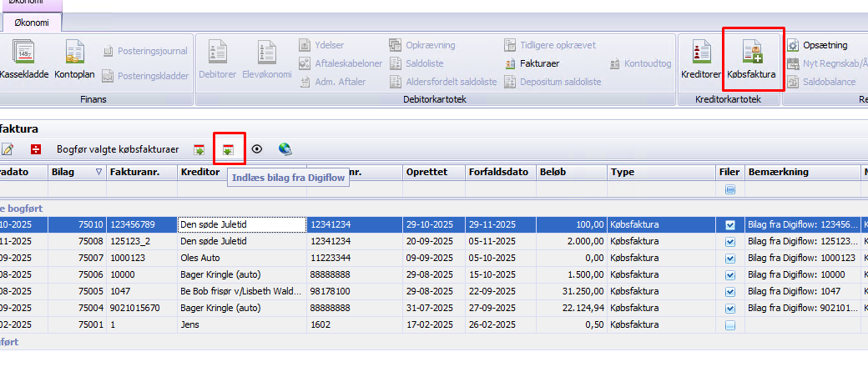Click the edit pencil toolbar icon
The height and width of the screenshot is (372, 868).
pyautogui.click(x=8, y=149)
